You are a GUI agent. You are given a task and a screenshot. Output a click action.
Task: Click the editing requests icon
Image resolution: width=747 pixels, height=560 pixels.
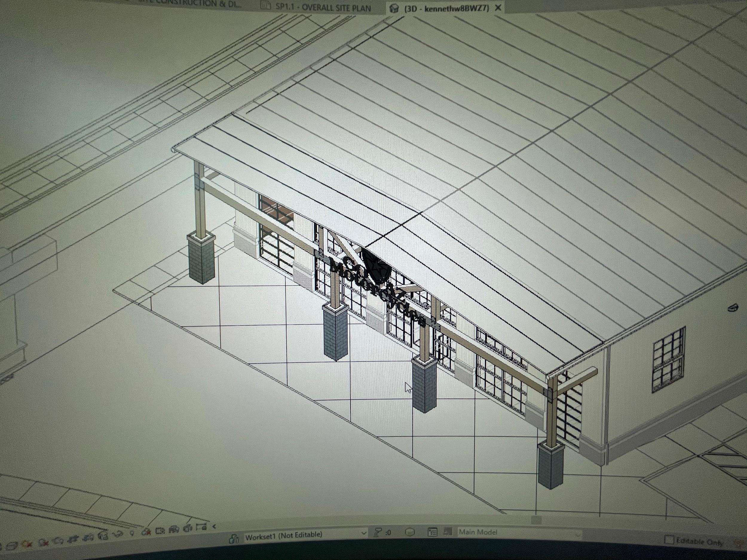(x=378, y=532)
